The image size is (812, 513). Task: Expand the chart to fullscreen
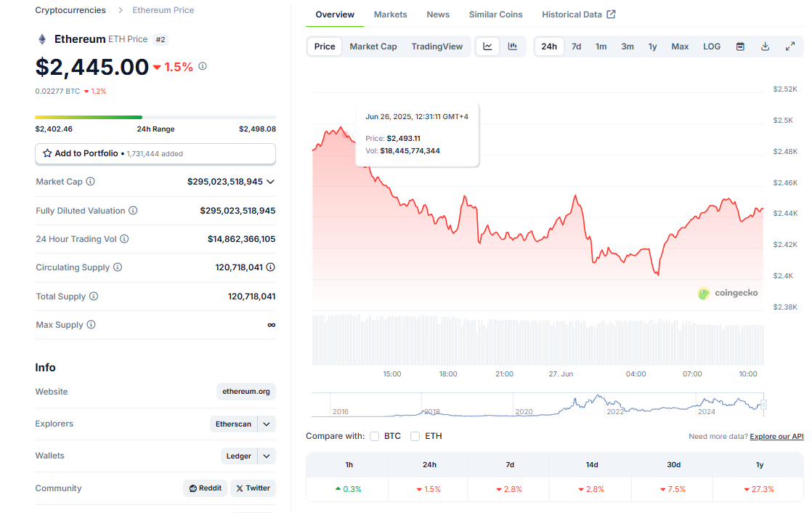(790, 47)
